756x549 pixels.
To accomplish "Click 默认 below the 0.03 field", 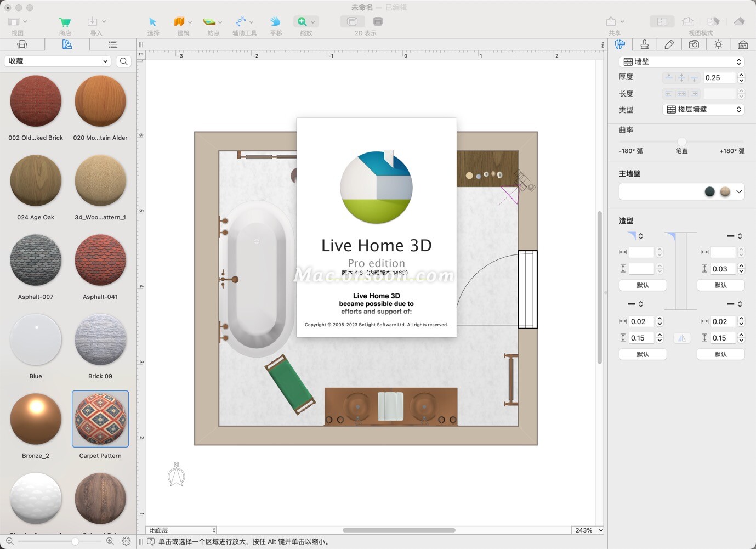I will coord(720,285).
